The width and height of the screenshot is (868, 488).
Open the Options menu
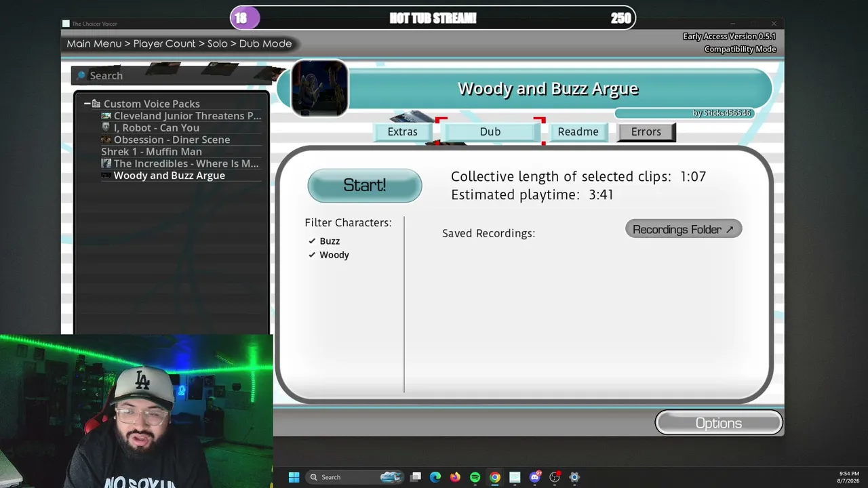pos(719,423)
